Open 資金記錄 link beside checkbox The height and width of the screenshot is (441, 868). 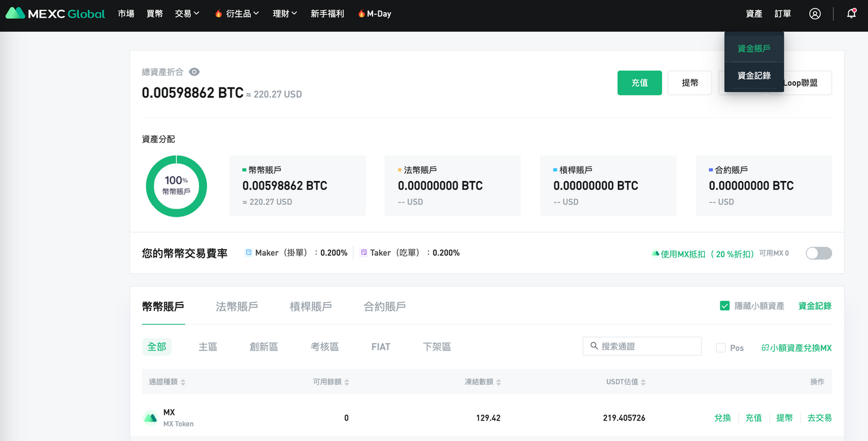click(x=815, y=306)
